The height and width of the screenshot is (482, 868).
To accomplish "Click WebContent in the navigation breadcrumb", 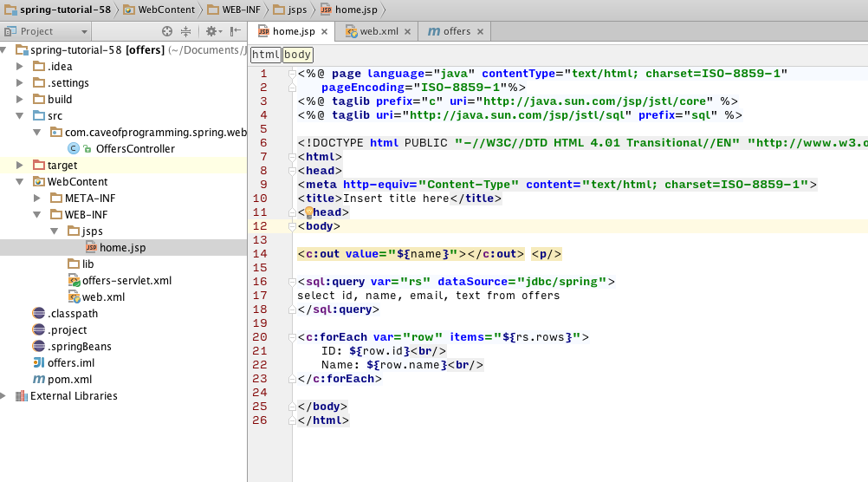I will [159, 10].
